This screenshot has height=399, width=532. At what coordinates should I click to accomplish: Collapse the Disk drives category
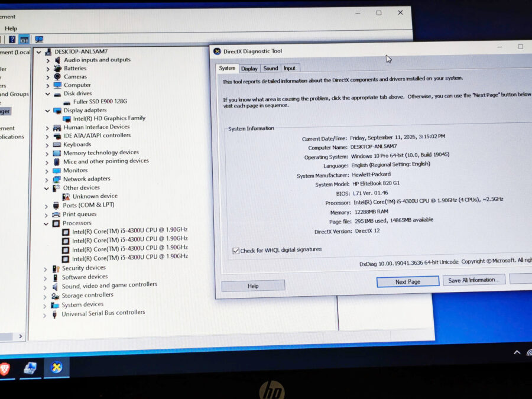pyautogui.click(x=47, y=94)
